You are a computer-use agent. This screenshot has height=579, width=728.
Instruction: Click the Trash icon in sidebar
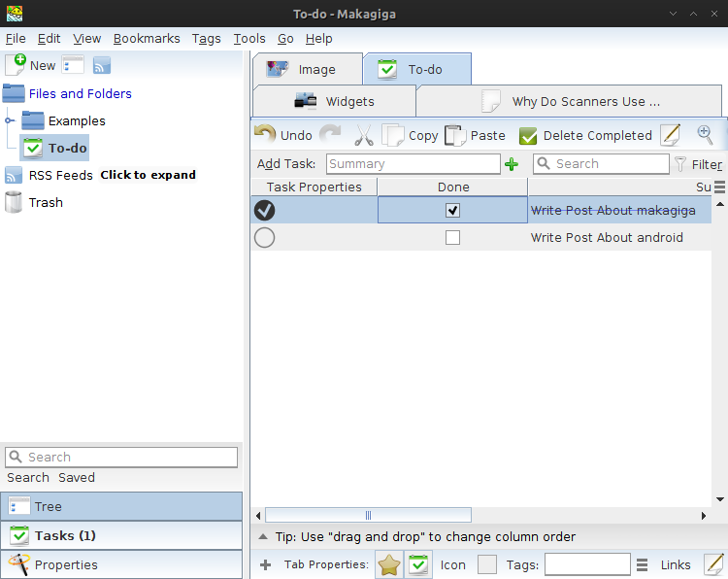[14, 202]
